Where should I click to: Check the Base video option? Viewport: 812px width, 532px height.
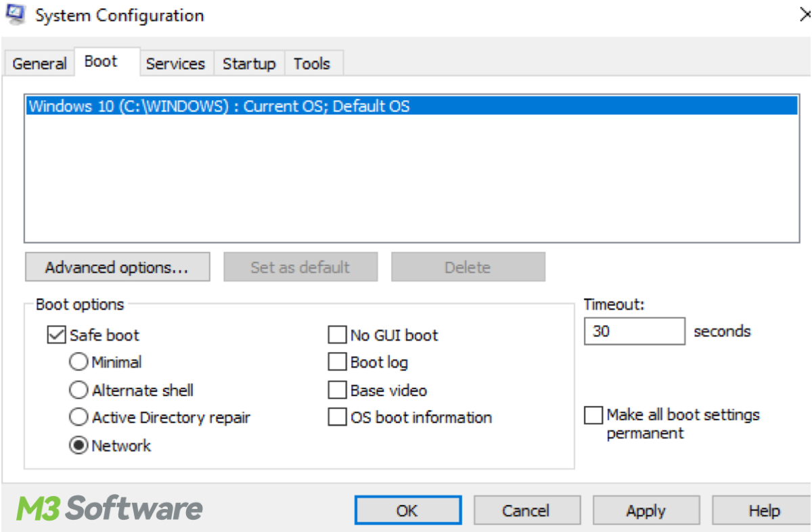click(x=336, y=390)
